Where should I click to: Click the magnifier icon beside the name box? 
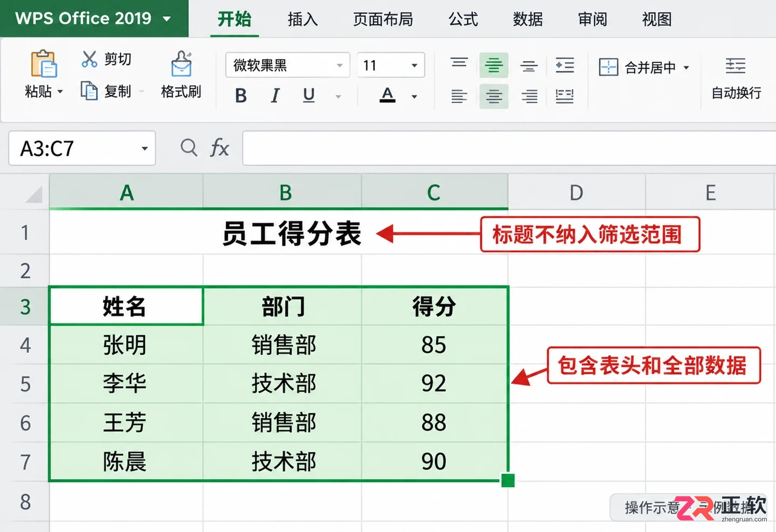pos(189,147)
